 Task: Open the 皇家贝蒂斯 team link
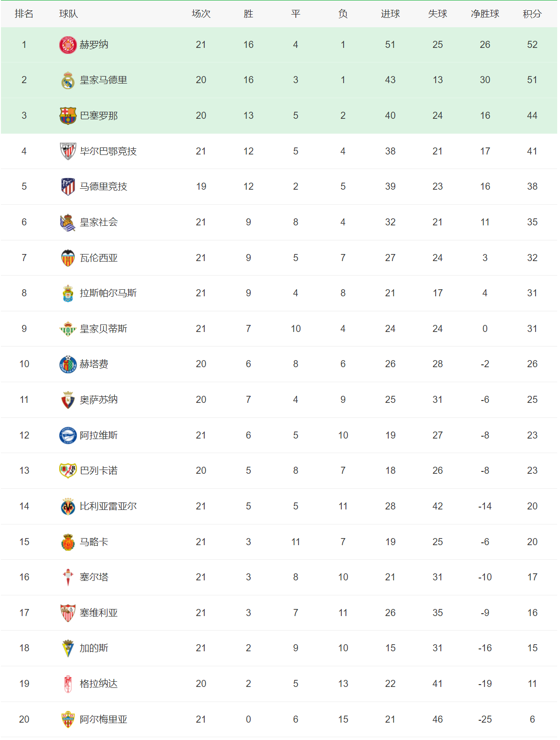pos(103,329)
